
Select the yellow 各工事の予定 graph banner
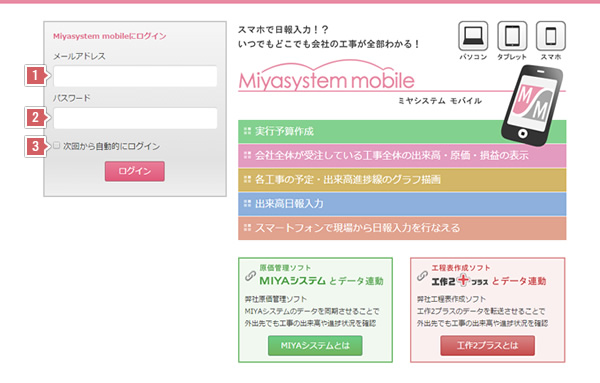pyautogui.click(x=402, y=179)
